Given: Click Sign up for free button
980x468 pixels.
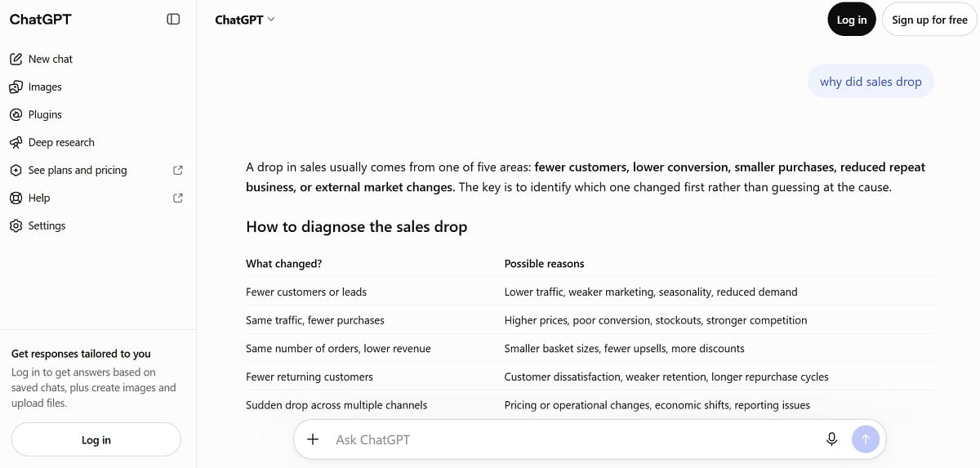Looking at the screenshot, I should point(929,20).
